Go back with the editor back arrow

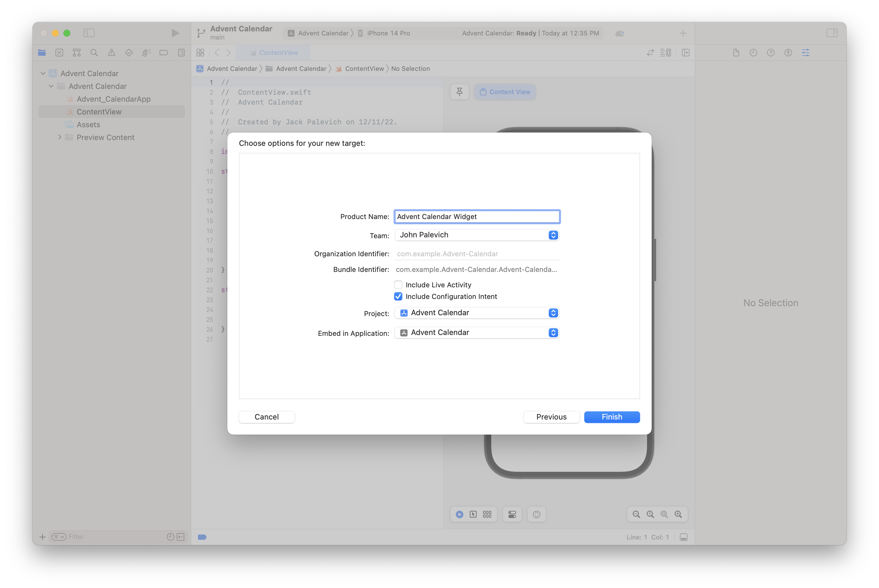click(217, 53)
